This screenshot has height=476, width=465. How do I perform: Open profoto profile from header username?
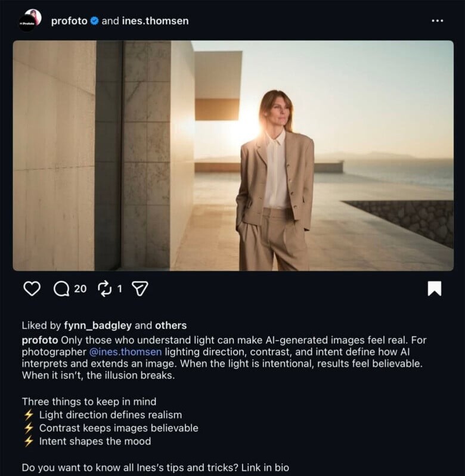pos(69,21)
